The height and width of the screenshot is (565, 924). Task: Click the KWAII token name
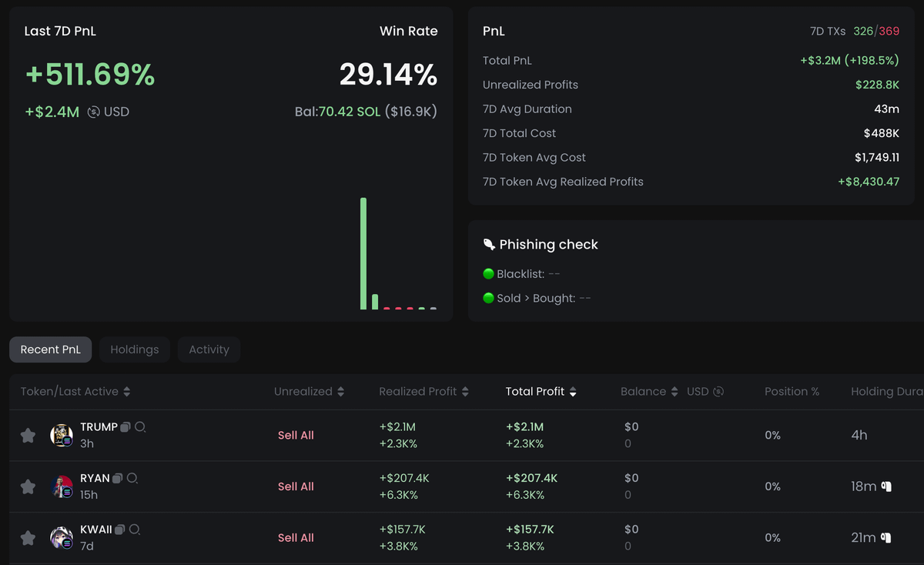coord(96,530)
